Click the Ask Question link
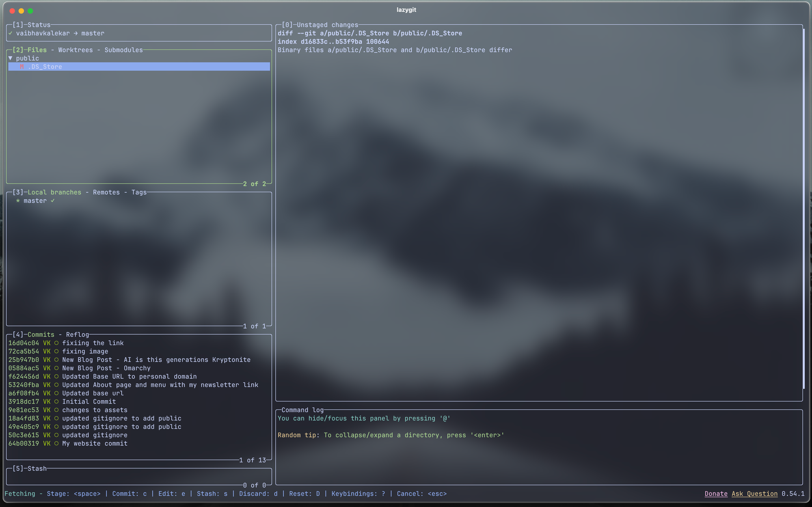This screenshot has height=507, width=812. 754,494
